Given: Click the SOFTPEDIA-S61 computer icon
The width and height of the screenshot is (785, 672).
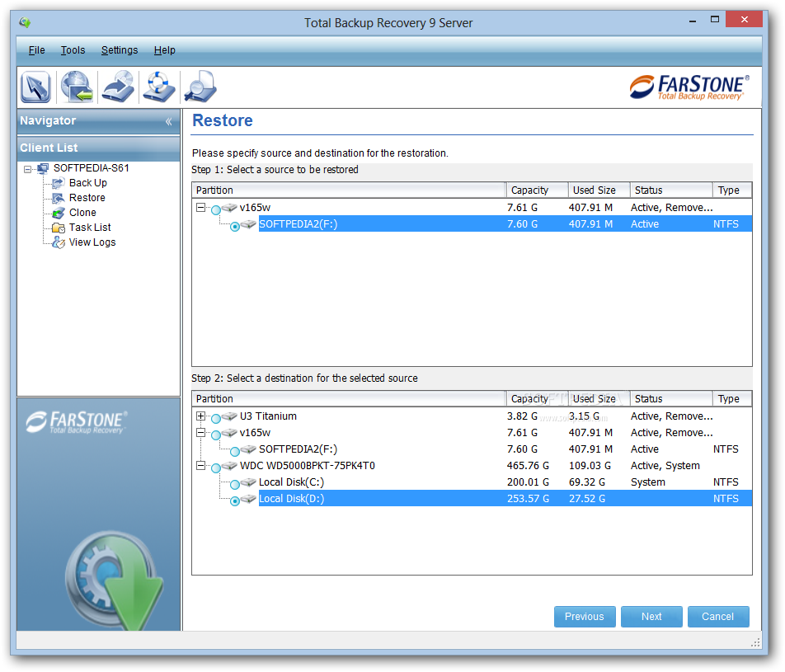Looking at the screenshot, I should pos(43,168).
